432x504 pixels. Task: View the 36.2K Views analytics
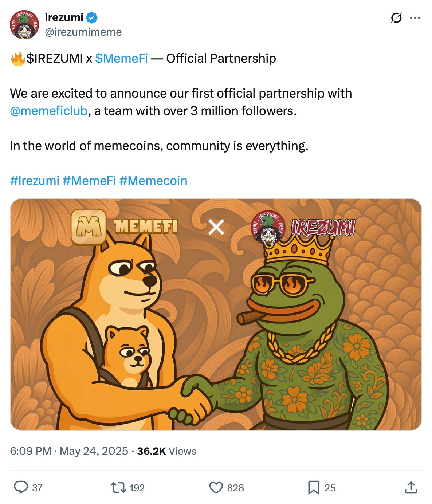(166, 451)
